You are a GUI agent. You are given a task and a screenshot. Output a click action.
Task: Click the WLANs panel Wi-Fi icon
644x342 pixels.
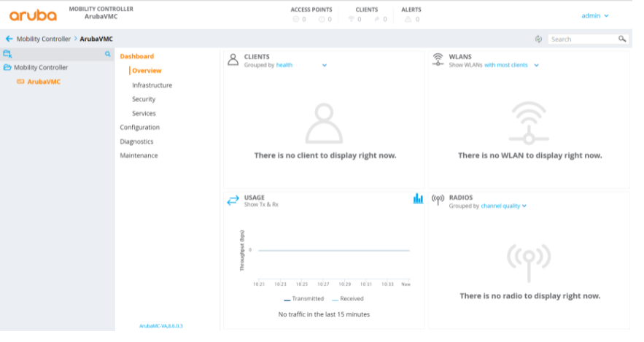(x=438, y=60)
